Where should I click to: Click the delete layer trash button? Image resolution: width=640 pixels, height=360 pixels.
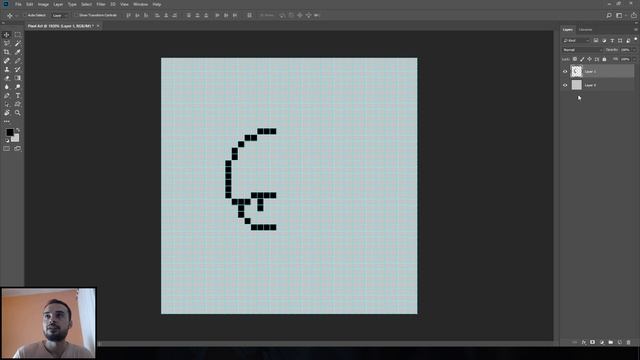629,342
